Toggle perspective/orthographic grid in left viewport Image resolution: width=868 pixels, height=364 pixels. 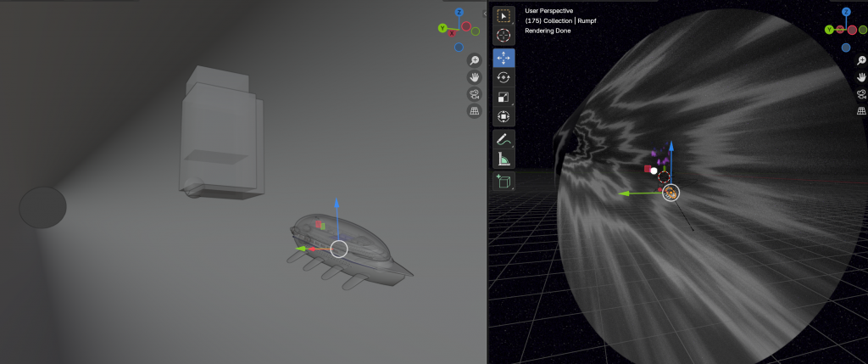tap(475, 111)
